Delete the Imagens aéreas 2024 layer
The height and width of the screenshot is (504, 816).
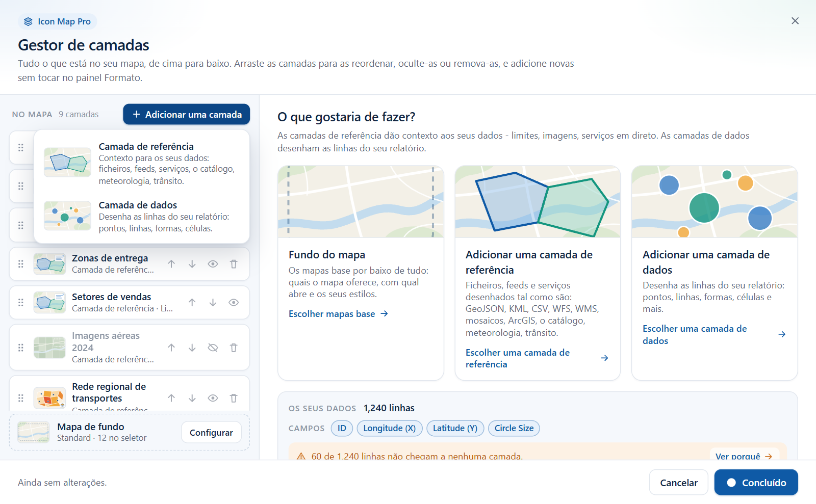pyautogui.click(x=234, y=348)
